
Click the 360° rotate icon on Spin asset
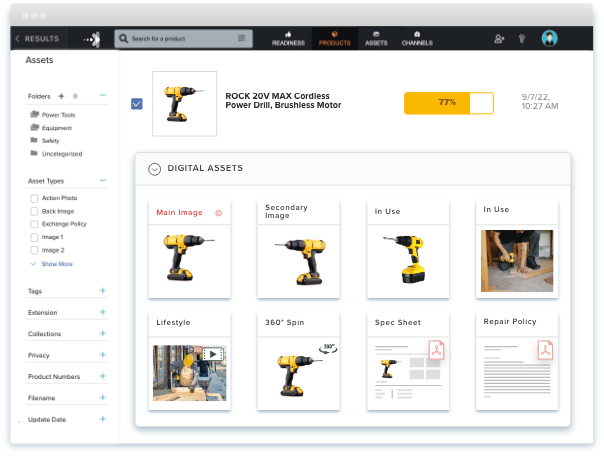pyautogui.click(x=328, y=349)
